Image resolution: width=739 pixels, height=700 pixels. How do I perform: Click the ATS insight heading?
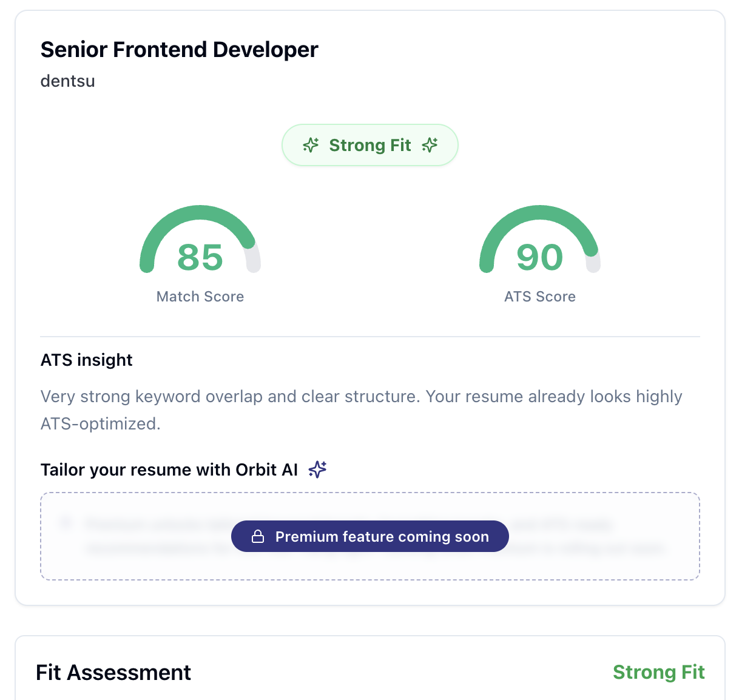point(86,360)
